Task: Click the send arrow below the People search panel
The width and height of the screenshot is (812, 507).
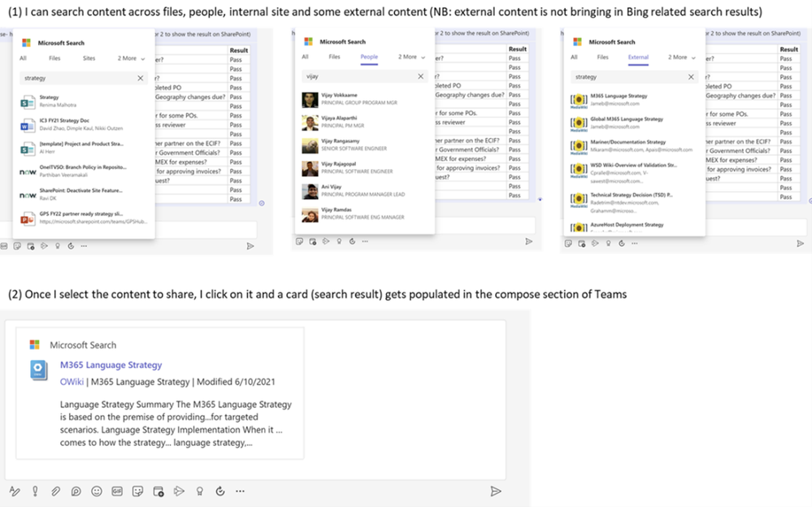Action: tap(528, 241)
